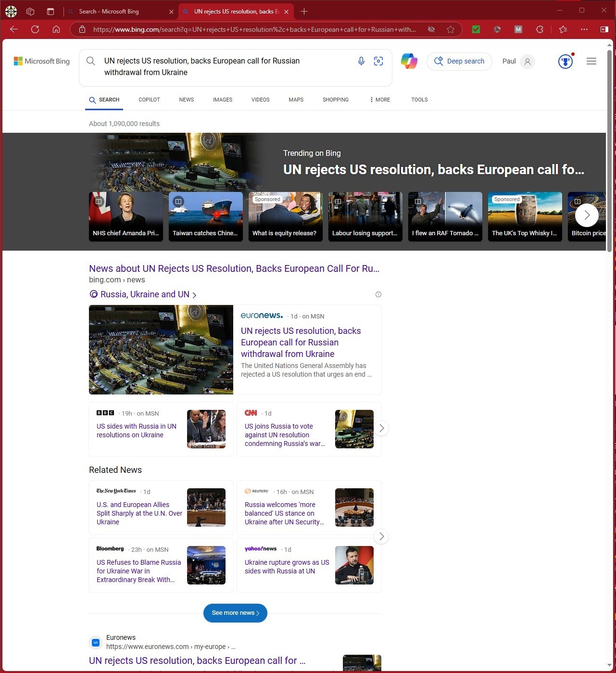616x673 pixels.
Task: Select the IMAGES search tab
Action: [x=223, y=100]
